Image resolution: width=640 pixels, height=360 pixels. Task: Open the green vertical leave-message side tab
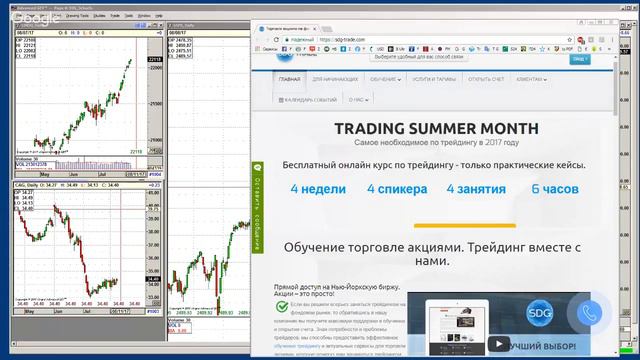pos(258,207)
